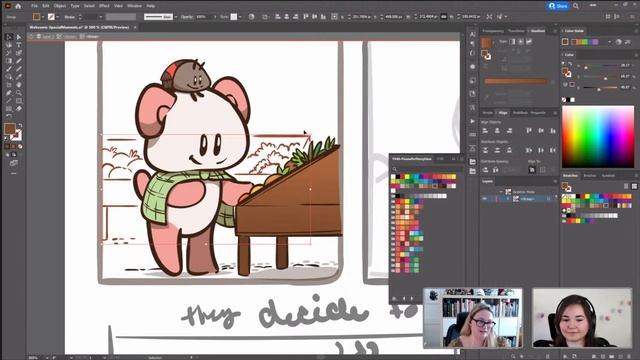Open the Gradient panel options menu
Image resolution: width=640 pixels, height=360 pixels.
click(555, 31)
